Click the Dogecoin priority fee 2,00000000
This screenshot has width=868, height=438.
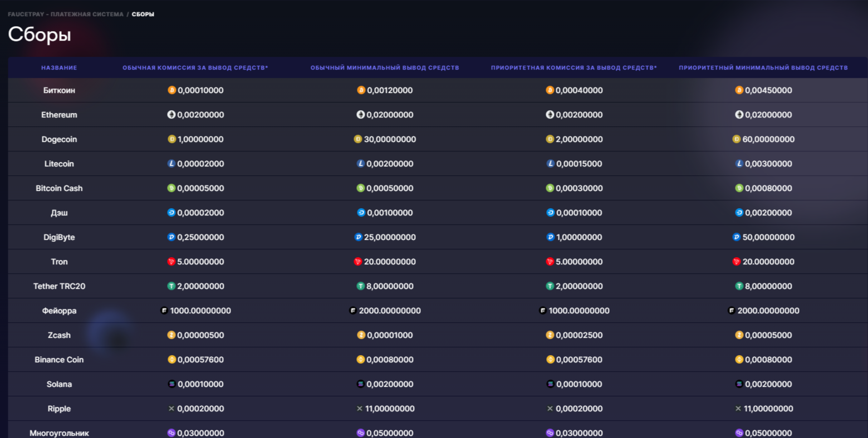click(579, 139)
